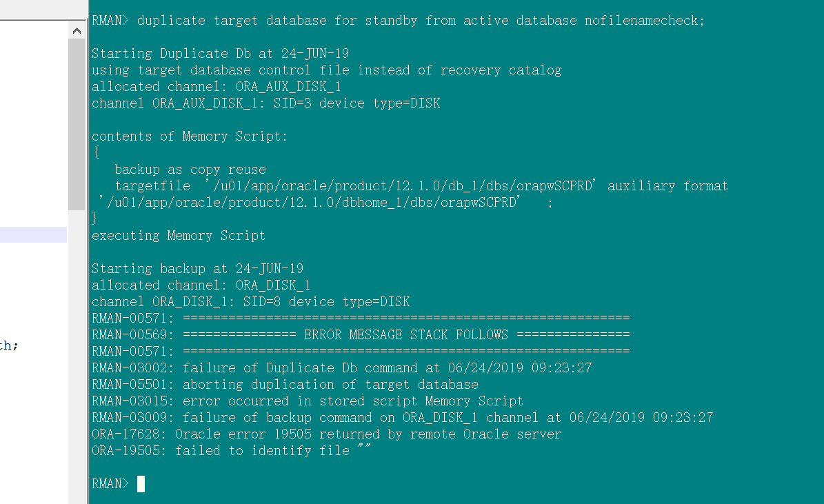Place cursor at the bottom RMAN prompt
Viewport: 824px width, 504px height.
(x=141, y=484)
